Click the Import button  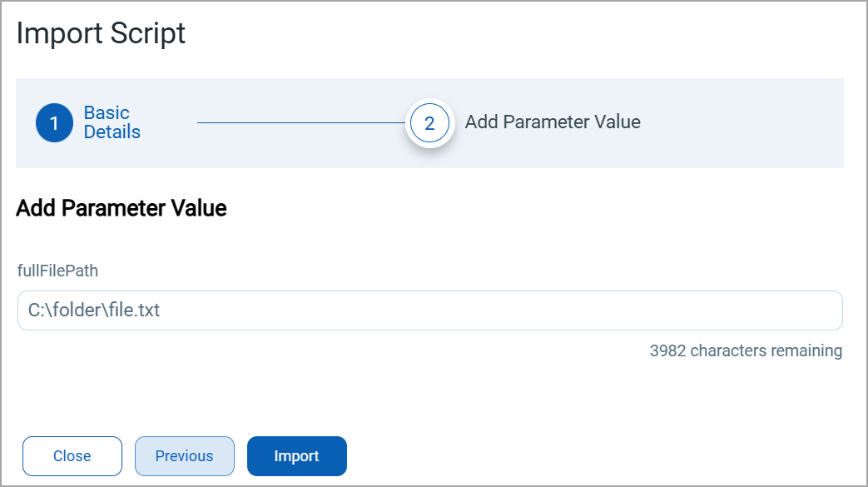coord(296,456)
